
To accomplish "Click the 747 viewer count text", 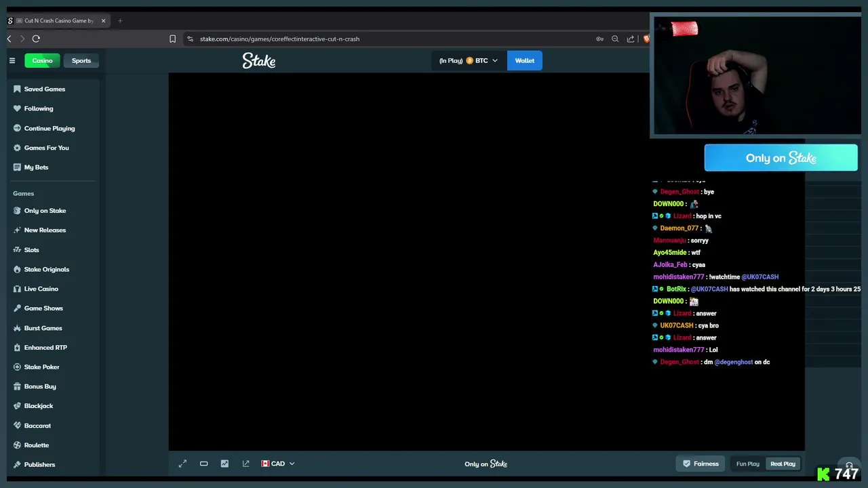I will click(x=846, y=474).
